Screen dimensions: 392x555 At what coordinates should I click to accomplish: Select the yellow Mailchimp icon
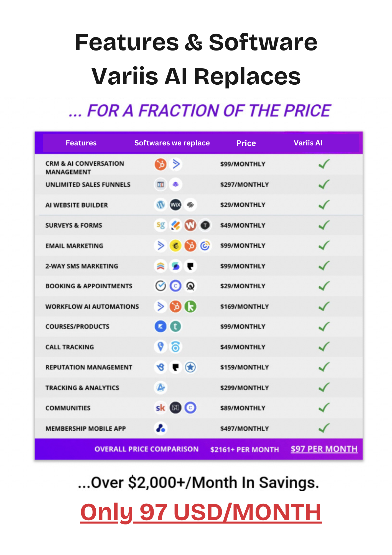pos(175,246)
